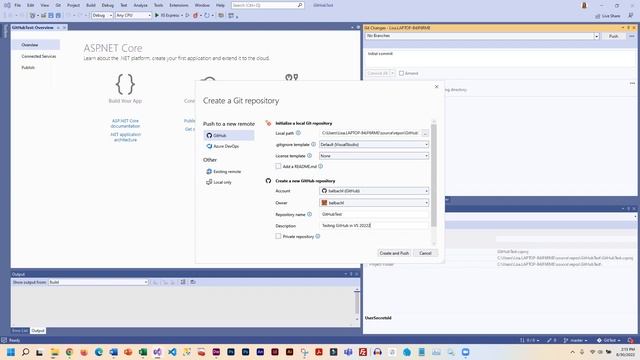Enable Add a README.md checkbox

point(278,167)
